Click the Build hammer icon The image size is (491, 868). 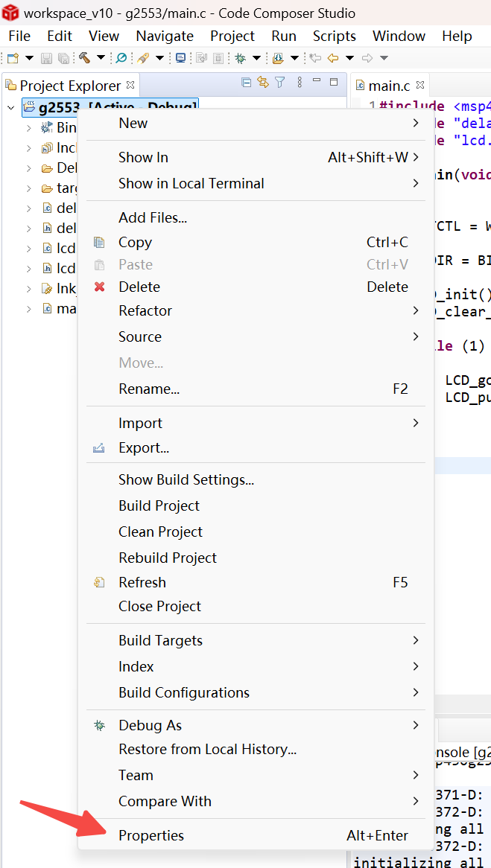pos(84,57)
